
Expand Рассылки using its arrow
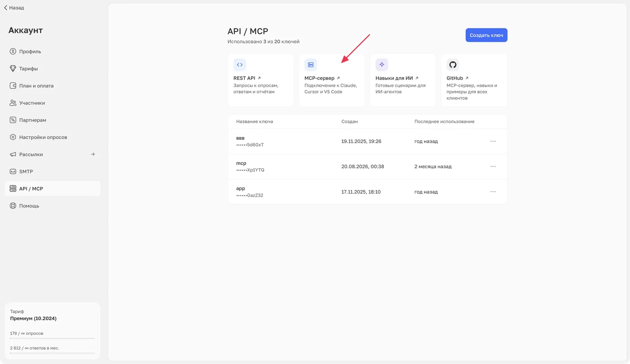[x=93, y=154]
